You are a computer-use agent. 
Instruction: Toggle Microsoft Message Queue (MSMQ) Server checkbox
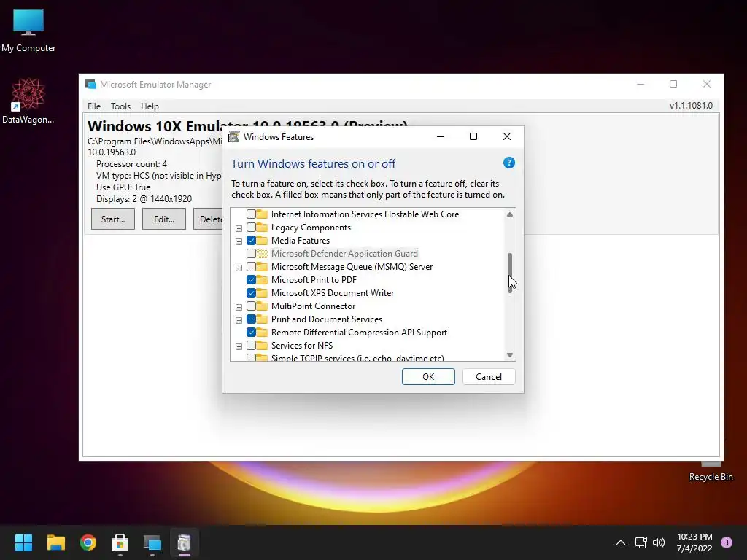(251, 267)
